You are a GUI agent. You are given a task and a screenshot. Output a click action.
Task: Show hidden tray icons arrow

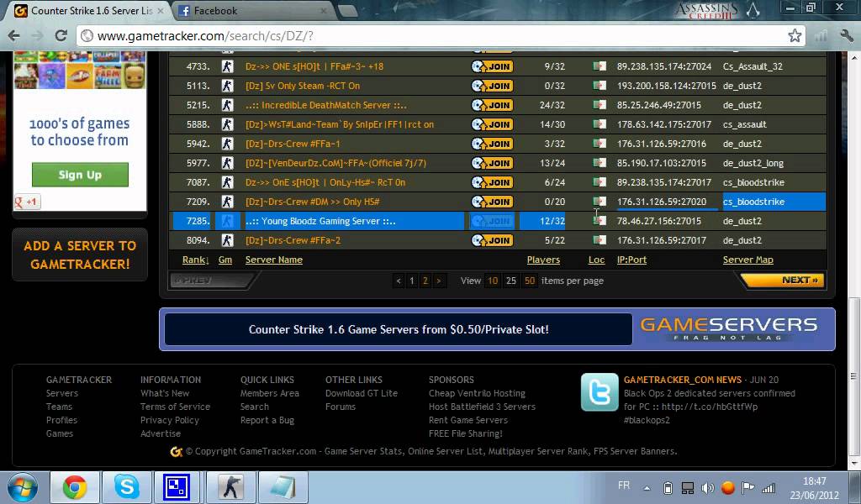[x=647, y=487]
